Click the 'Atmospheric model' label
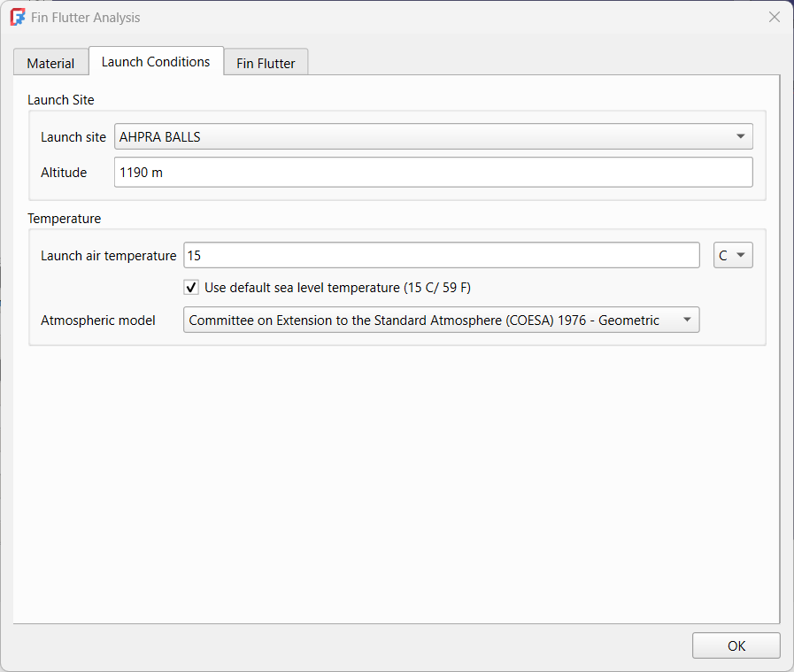 pyautogui.click(x=98, y=321)
